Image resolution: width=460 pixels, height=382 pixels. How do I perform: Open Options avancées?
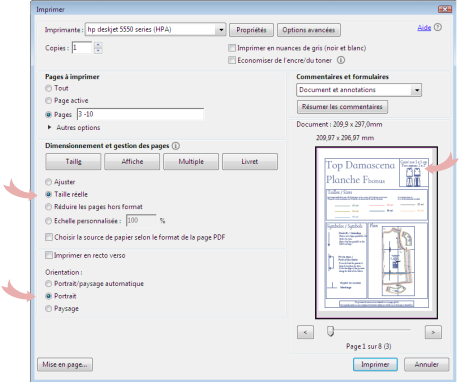coord(309,30)
